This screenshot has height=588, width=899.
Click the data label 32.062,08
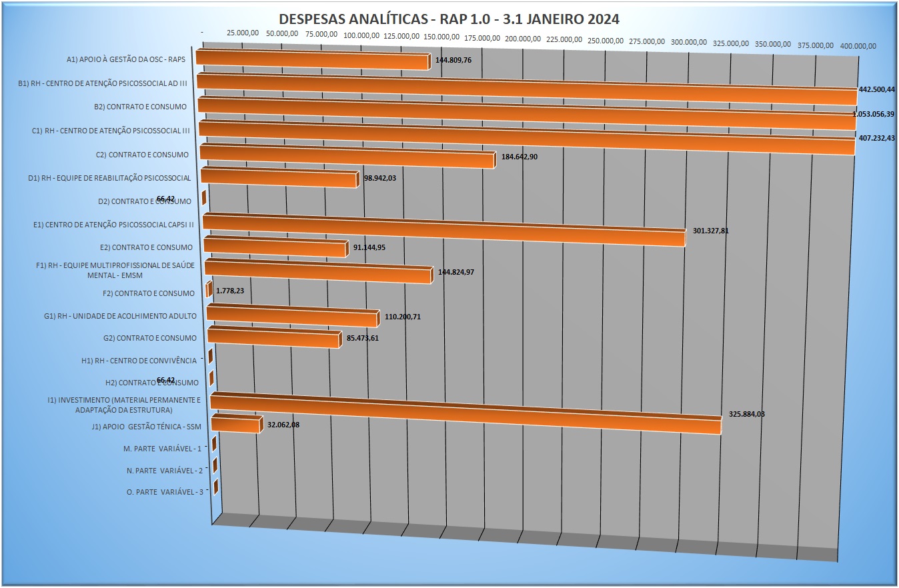pyautogui.click(x=285, y=423)
